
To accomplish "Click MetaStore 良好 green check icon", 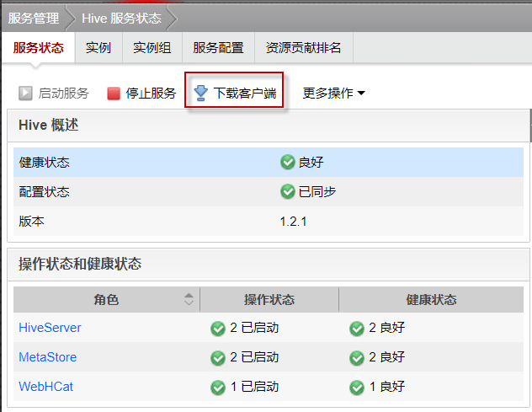I will pyautogui.click(x=357, y=357).
